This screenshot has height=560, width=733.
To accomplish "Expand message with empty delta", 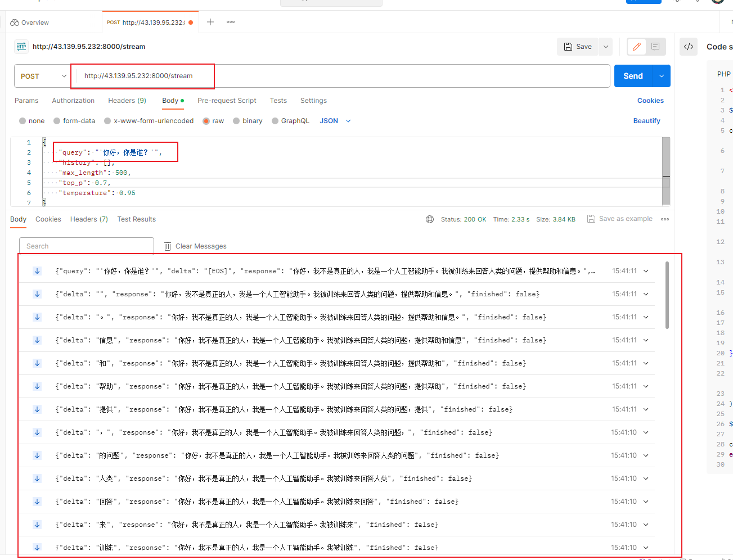I will pyautogui.click(x=646, y=294).
